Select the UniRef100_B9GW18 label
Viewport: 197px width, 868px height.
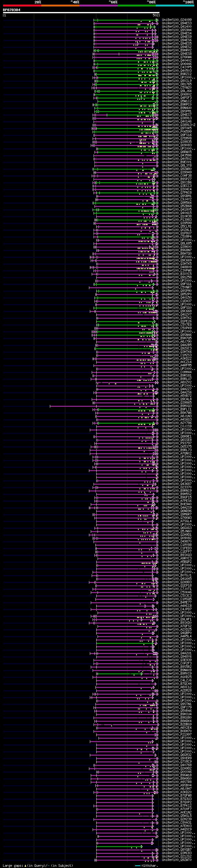click(177, 775)
